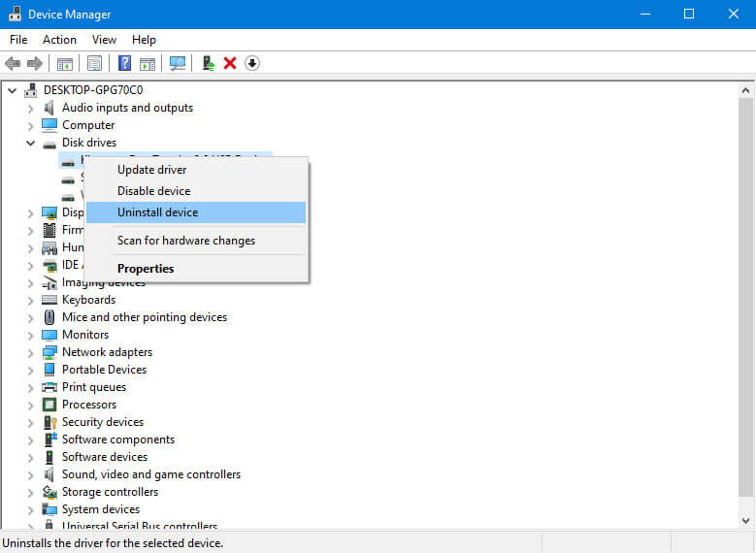Click the Software devices category icon
Image resolution: width=756 pixels, height=553 pixels.
49,457
